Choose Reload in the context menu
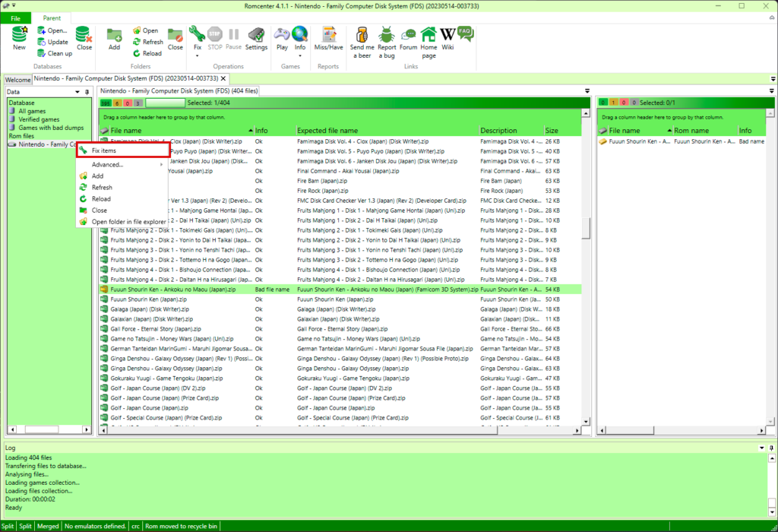Image resolution: width=778 pixels, height=532 pixels. [122, 198]
